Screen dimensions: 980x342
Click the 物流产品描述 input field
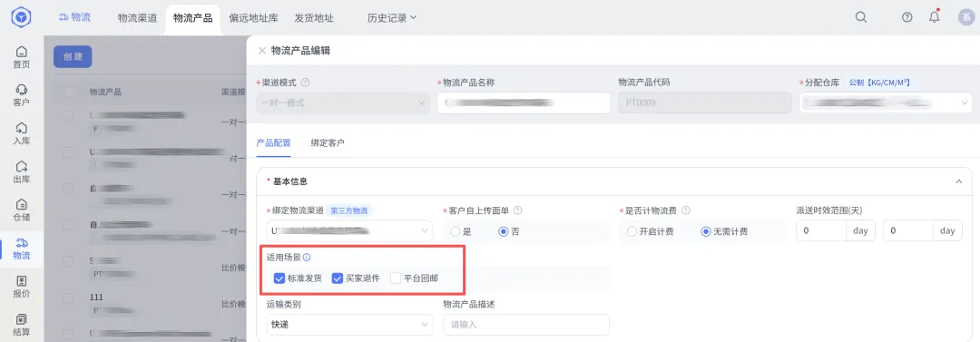(525, 325)
